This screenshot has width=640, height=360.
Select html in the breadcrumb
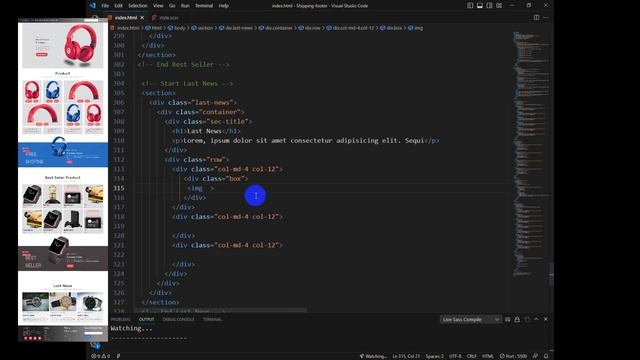[157, 28]
